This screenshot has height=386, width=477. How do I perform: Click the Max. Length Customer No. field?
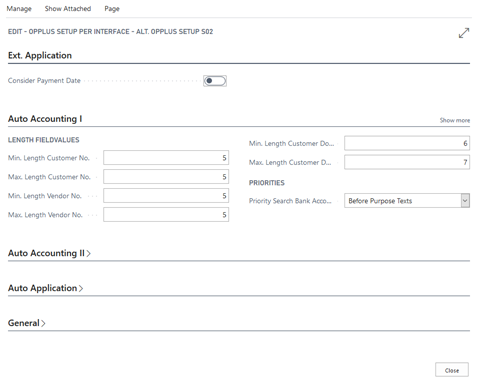[x=166, y=177]
